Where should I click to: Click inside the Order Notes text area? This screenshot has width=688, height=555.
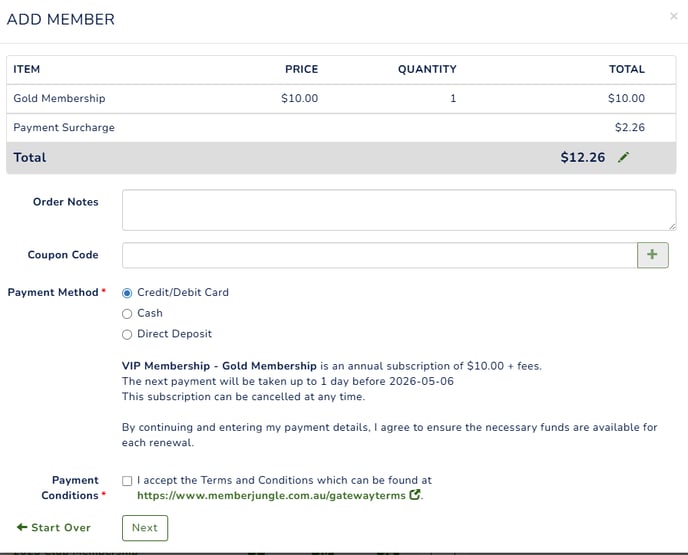click(399, 210)
